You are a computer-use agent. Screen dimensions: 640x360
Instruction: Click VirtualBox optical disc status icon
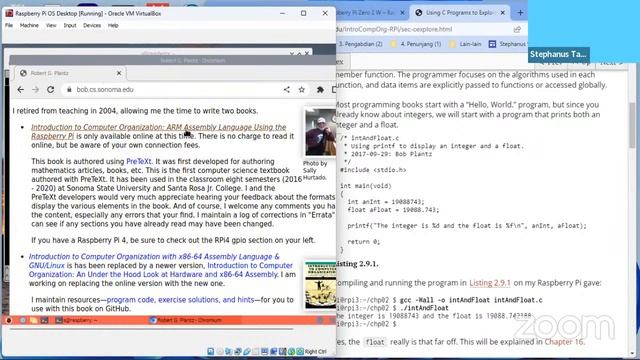tap(220, 351)
